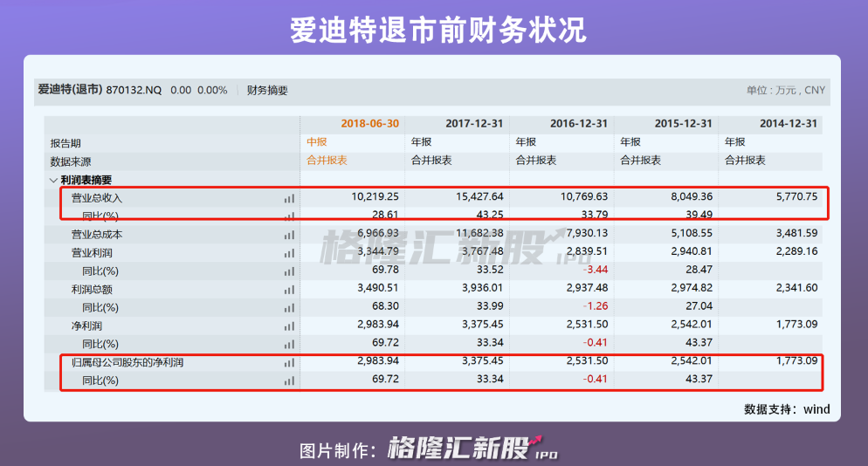The height and width of the screenshot is (466, 868).
Task: Click the orange 中报 report type
Action: pos(317,142)
